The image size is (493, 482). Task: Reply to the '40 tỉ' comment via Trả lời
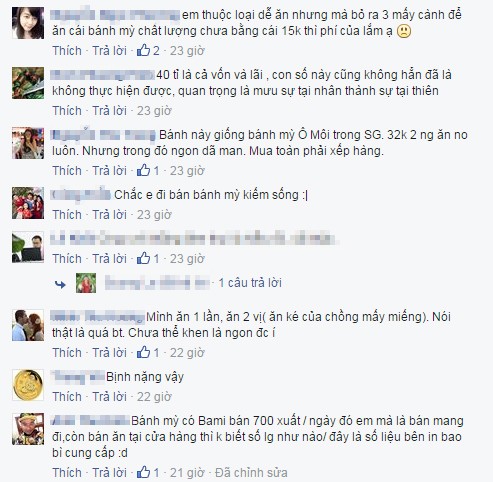coord(109,111)
